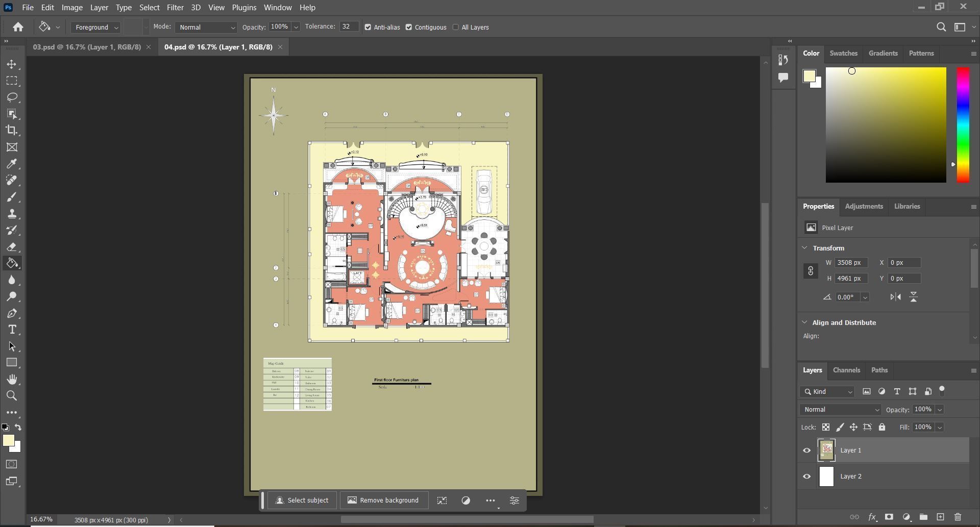The image size is (980, 527).
Task: Select the Path Selection tool
Action: (12, 346)
